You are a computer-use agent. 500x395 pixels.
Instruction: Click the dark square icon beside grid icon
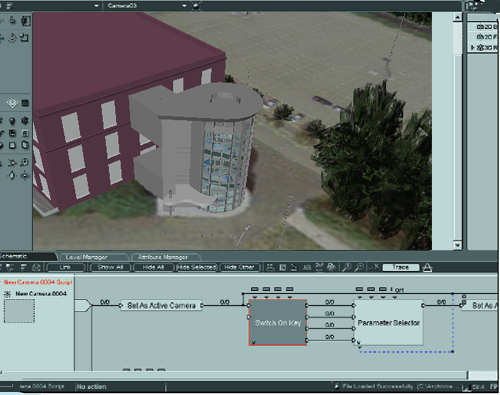(25, 103)
